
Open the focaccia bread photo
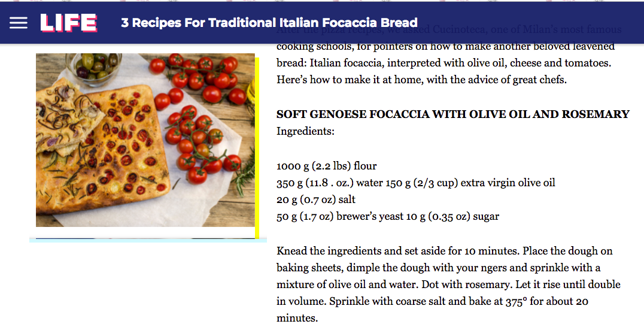145,140
